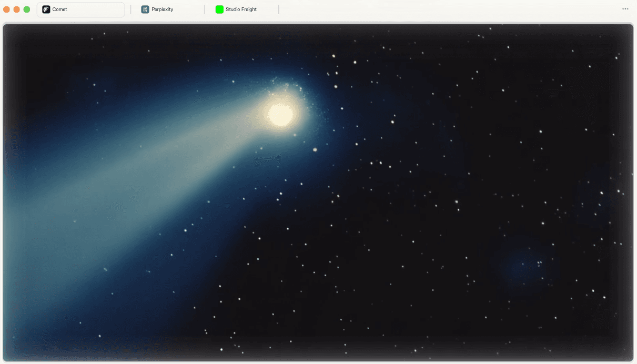Click the empty space in the tab strip
The width and height of the screenshot is (637, 364).
[x=421, y=9]
